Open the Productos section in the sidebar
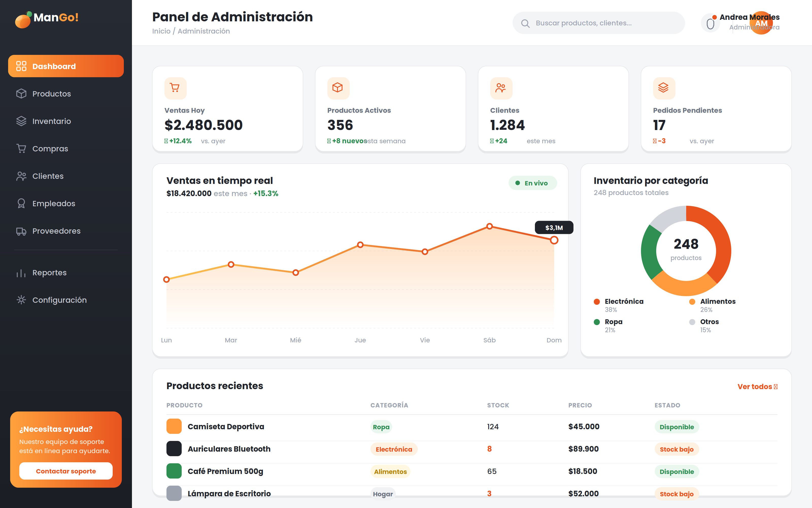Screen dimensions: 812x508 click(66, 94)
